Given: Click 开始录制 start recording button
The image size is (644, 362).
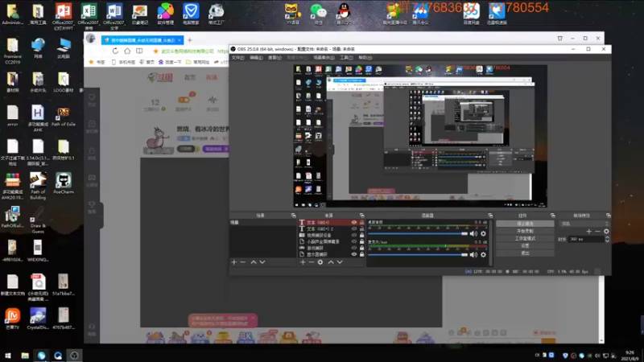Looking at the screenshot, I should pyautogui.click(x=525, y=231).
